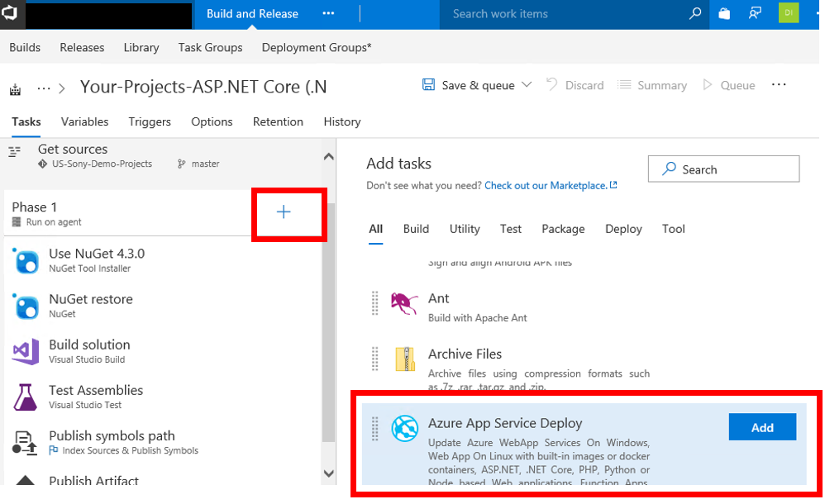
Task: Click the Your-Projects-ASP.NET Core definition name
Action: (x=203, y=86)
